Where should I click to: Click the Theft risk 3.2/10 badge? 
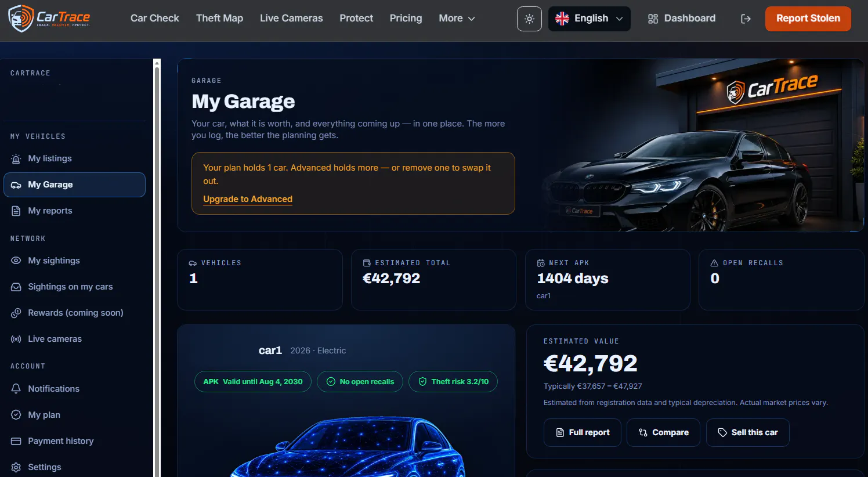click(x=453, y=381)
